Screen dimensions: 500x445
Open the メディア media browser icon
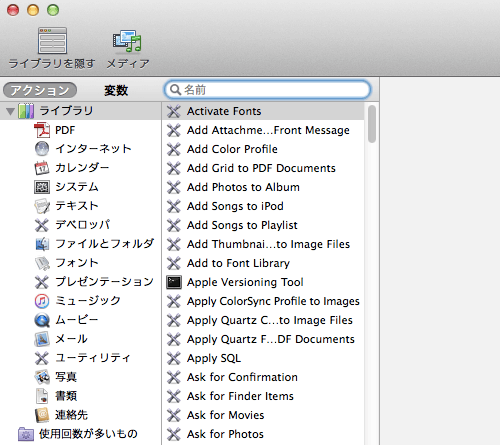(127, 41)
